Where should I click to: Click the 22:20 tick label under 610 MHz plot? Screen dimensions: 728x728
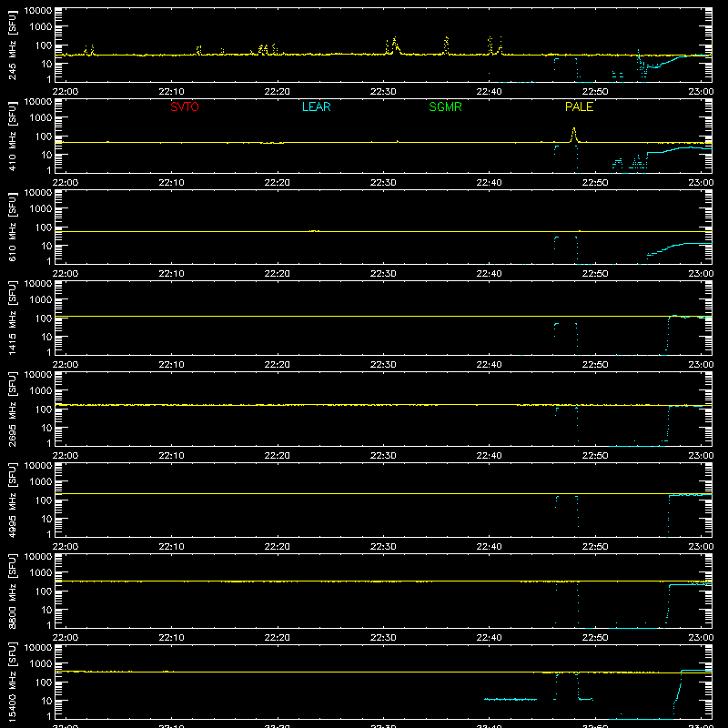278,274
